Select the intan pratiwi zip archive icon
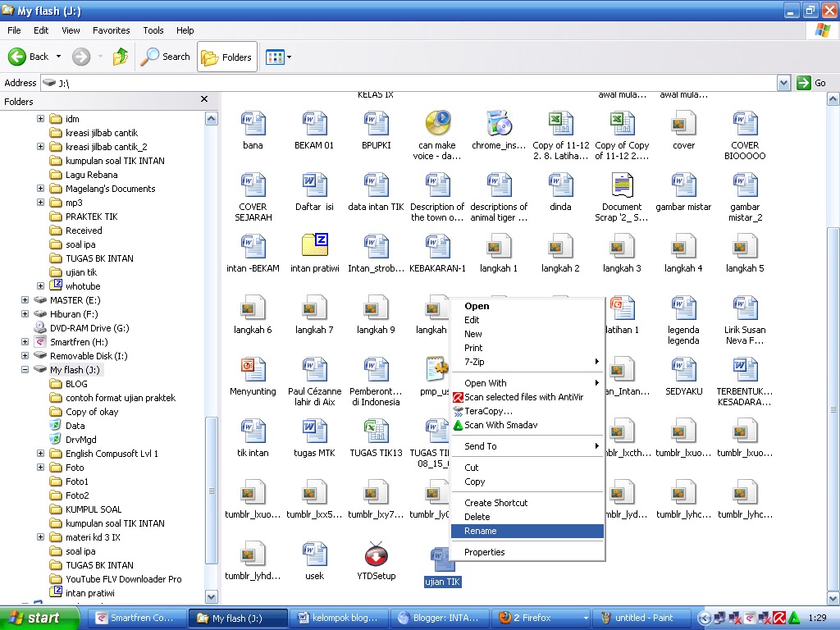 pyautogui.click(x=314, y=246)
